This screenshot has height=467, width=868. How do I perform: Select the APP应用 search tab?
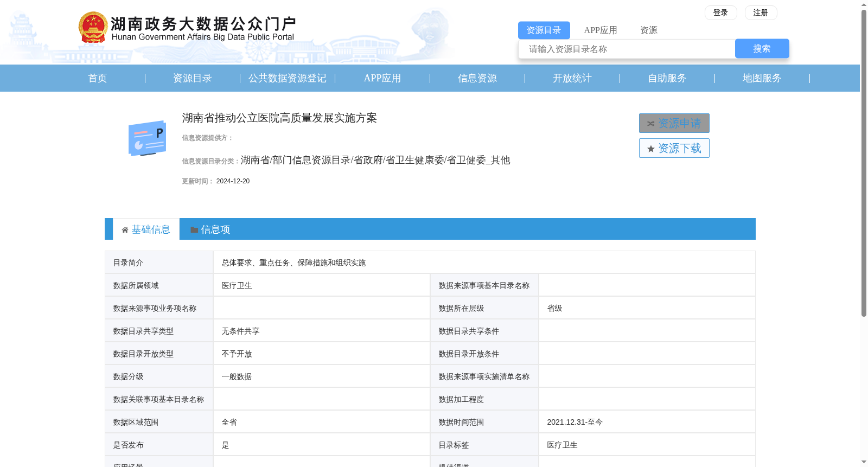coord(601,30)
